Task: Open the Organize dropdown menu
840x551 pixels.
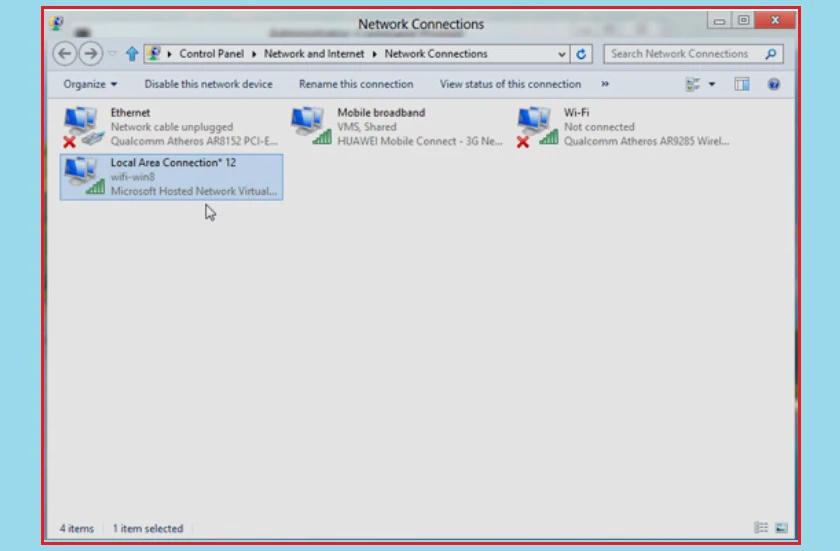Action: 90,84
